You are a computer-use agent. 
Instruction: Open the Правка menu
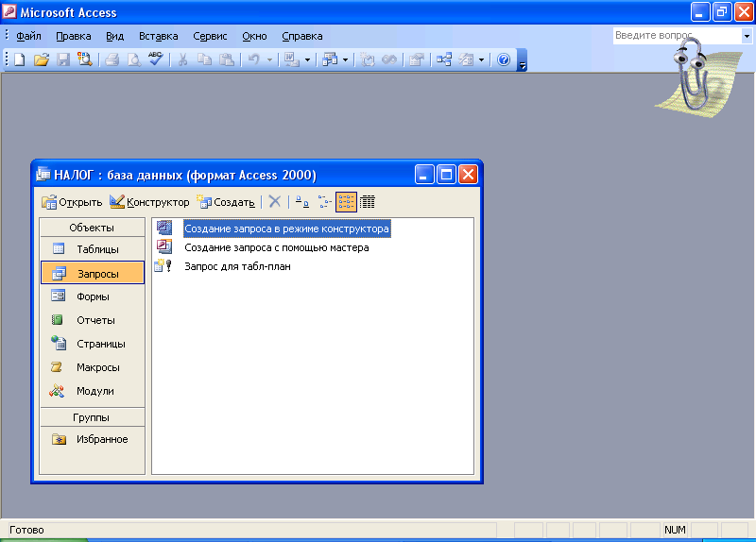pos(74,36)
